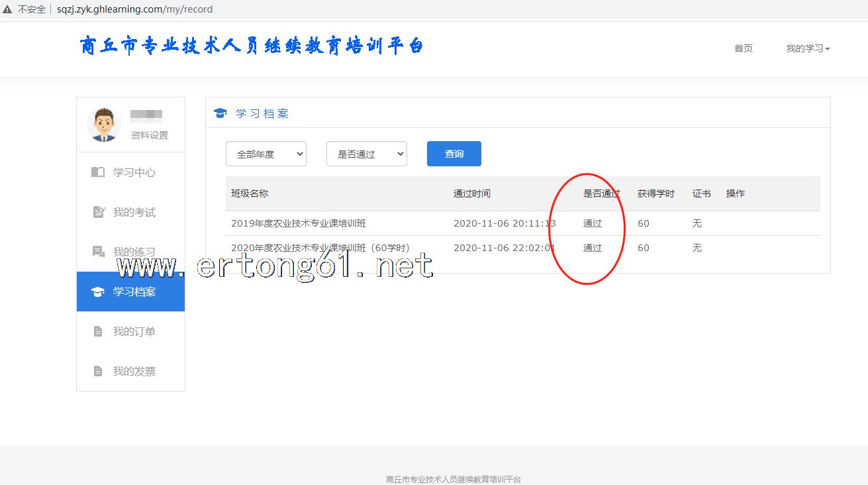
Task: Click the chat icon beside 我的练习
Action: (99, 252)
